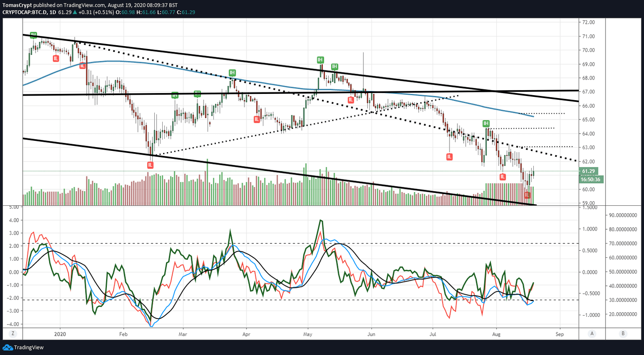Click the H:61.66 high value
Viewport: 644px width, 355px height.
coord(146,12)
